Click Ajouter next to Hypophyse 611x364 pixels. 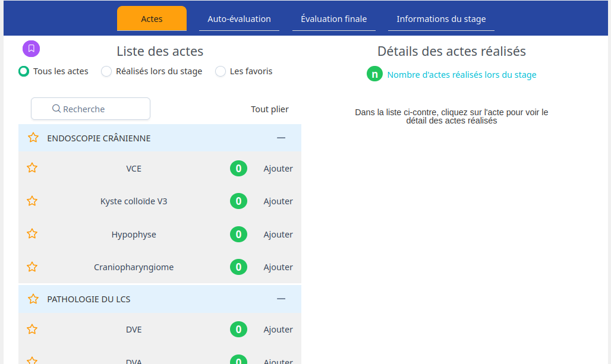278,235
